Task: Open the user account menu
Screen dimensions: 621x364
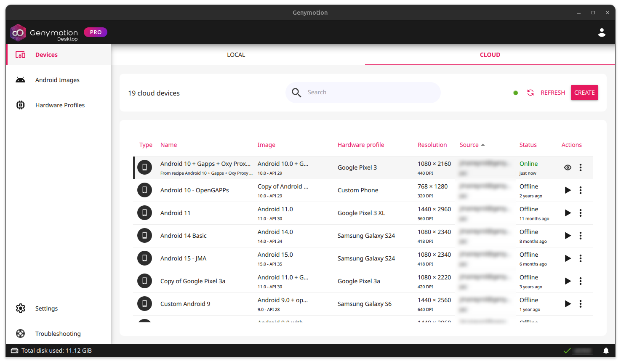Action: click(602, 32)
